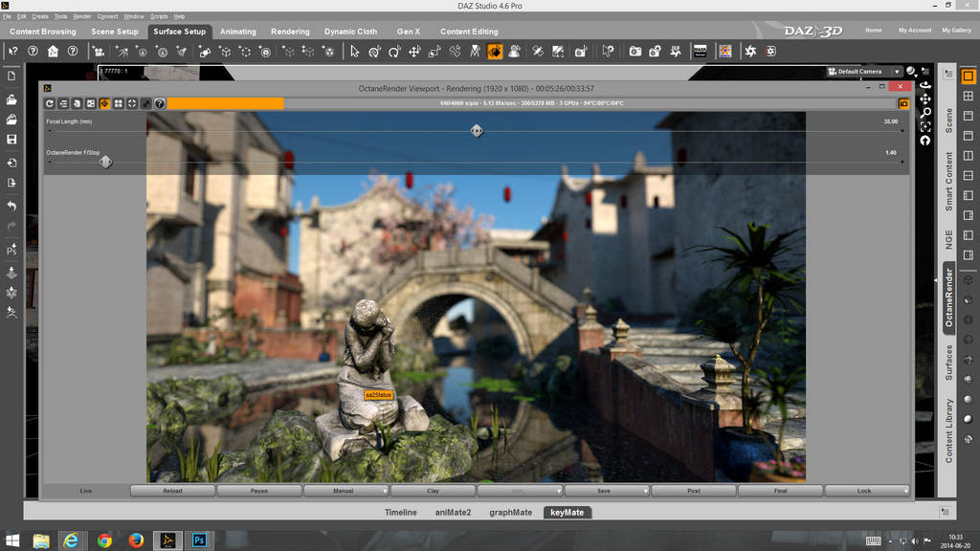Enable Live rendering mode
Viewport: 980px width, 551px height.
(x=86, y=490)
